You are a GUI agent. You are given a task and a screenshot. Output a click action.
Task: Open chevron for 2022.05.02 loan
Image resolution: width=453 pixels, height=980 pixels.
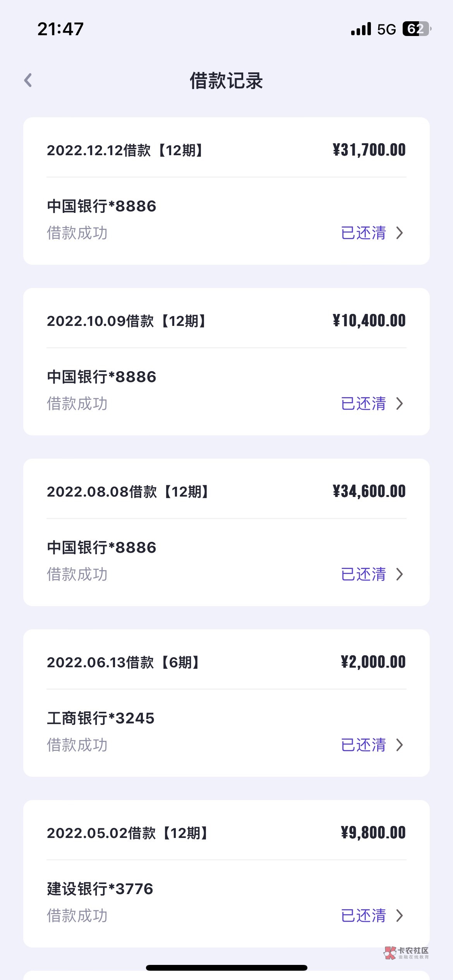tap(400, 916)
